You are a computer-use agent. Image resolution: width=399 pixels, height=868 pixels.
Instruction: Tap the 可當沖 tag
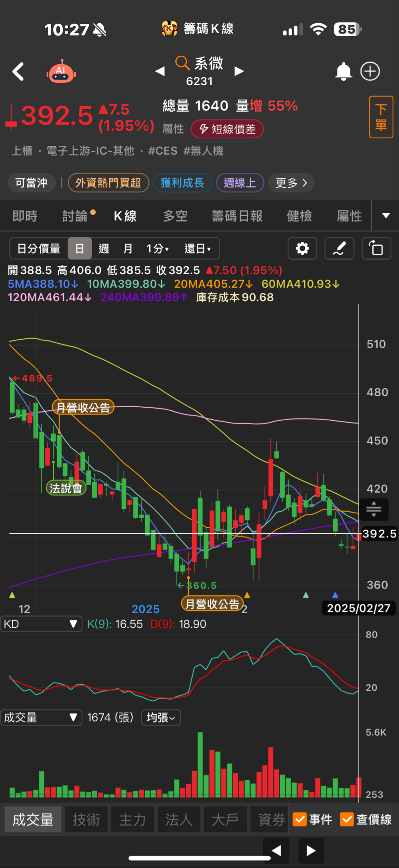coord(31,183)
